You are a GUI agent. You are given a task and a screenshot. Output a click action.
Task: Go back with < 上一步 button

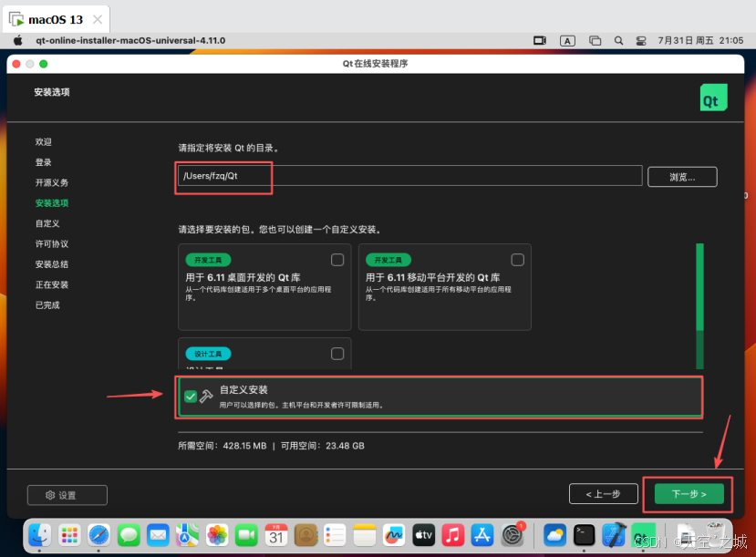(603, 494)
